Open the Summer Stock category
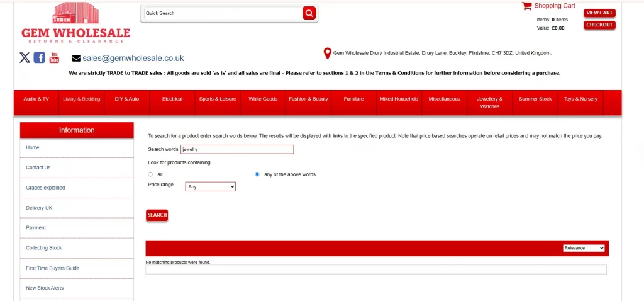644x301 pixels. click(535, 99)
